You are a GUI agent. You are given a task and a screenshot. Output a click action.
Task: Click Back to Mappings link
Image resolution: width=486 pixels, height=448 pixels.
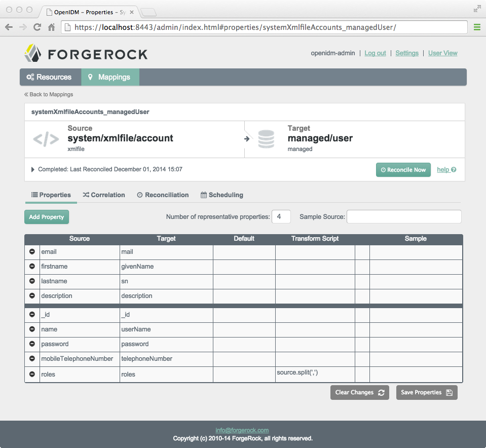(49, 94)
